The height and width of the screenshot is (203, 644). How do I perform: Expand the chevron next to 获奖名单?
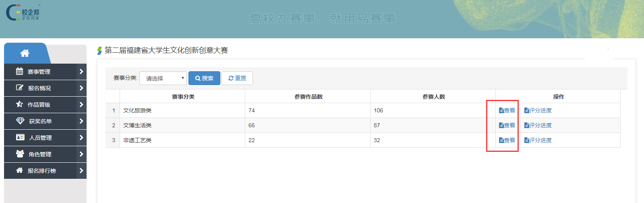coord(81,121)
